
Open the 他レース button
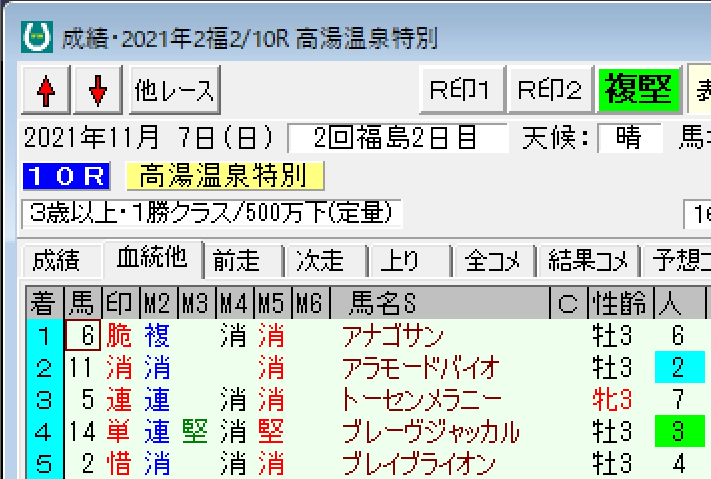pyautogui.click(x=175, y=90)
